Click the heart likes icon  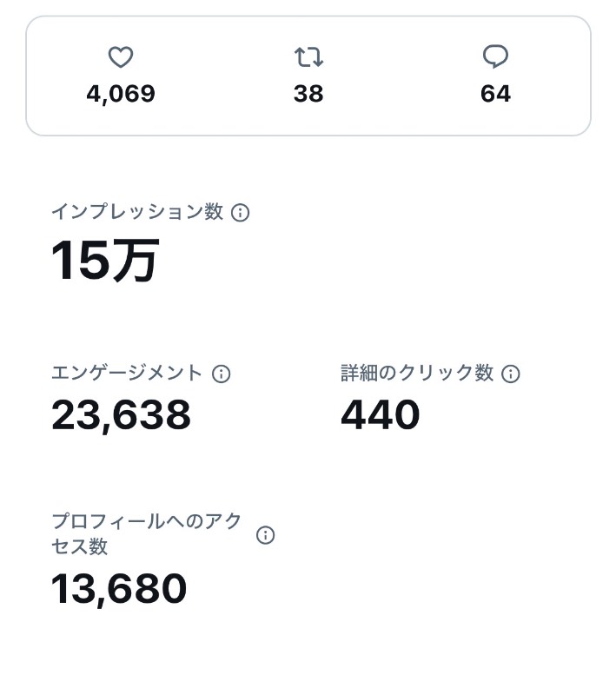121,57
